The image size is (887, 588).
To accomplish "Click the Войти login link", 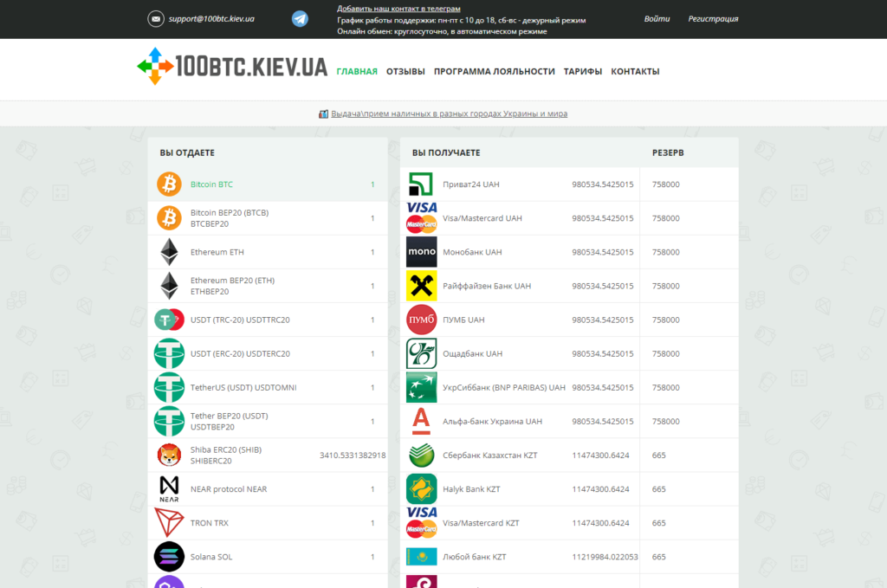I will [x=657, y=19].
